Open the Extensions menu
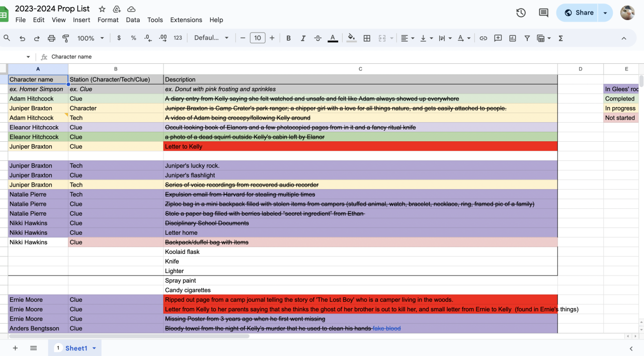 point(186,20)
